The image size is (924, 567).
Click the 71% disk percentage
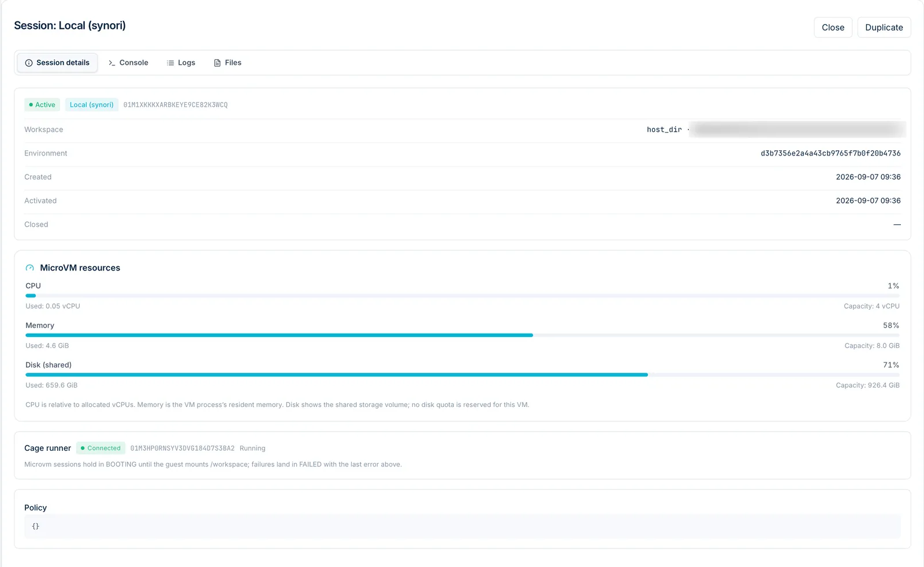click(x=891, y=365)
